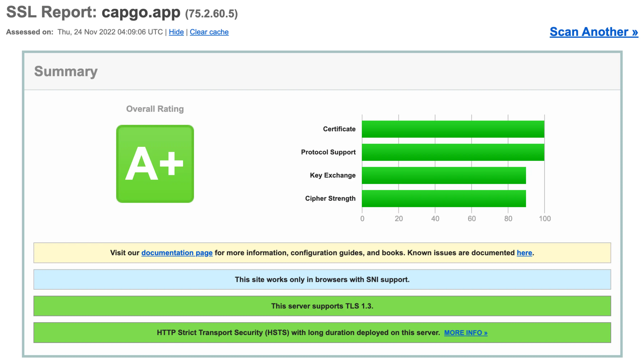Click the Protocol Support score bar

(452, 152)
